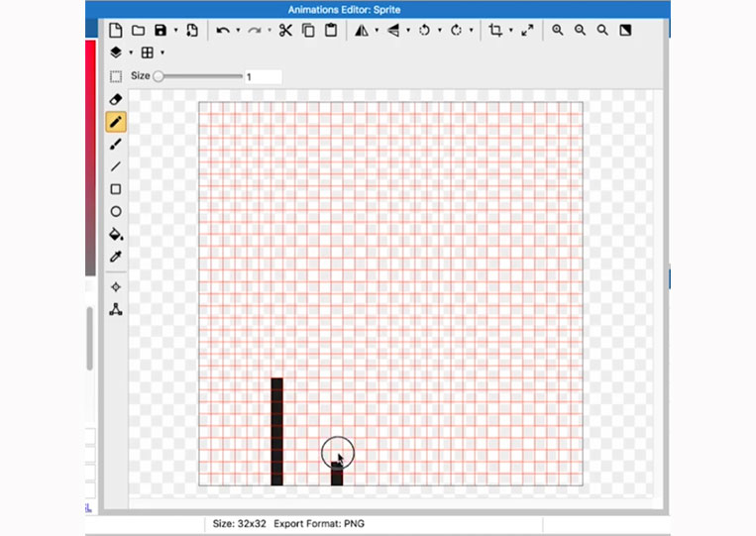Click the tall black pixel column on canvas
Image resolution: width=756 pixels, height=536 pixels.
coord(276,431)
